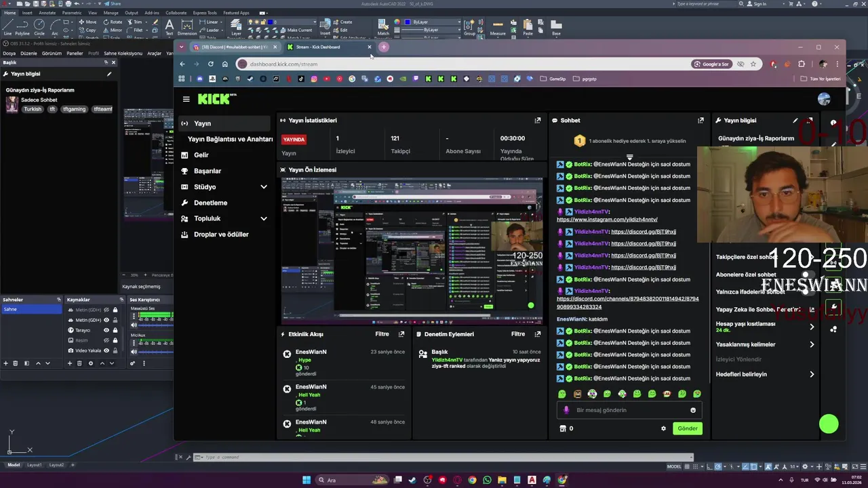Screen dimensions: 868x488
Task: Select the AutoCAD Text tool
Action: 169,27
